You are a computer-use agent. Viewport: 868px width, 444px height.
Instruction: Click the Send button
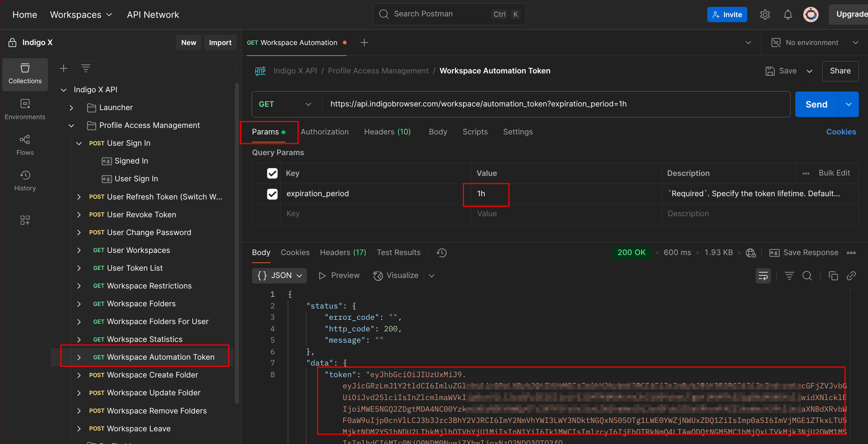point(816,104)
